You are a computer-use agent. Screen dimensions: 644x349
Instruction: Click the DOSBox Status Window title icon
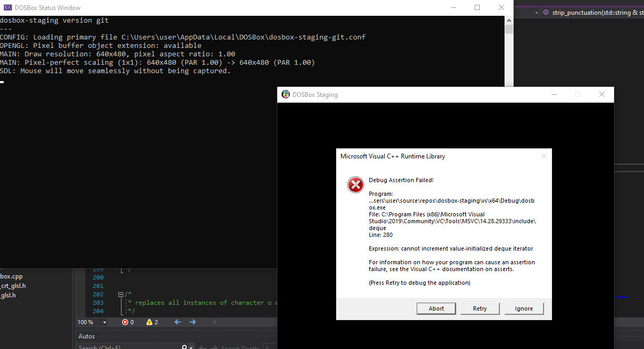point(8,7)
